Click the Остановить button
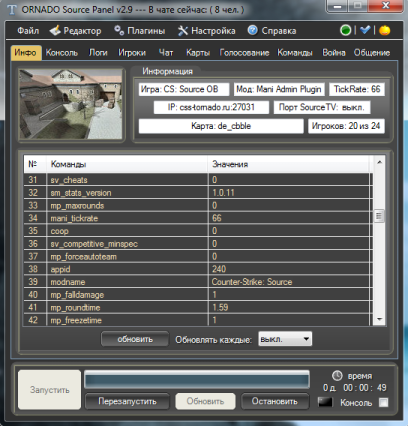The image size is (408, 426). [x=275, y=401]
